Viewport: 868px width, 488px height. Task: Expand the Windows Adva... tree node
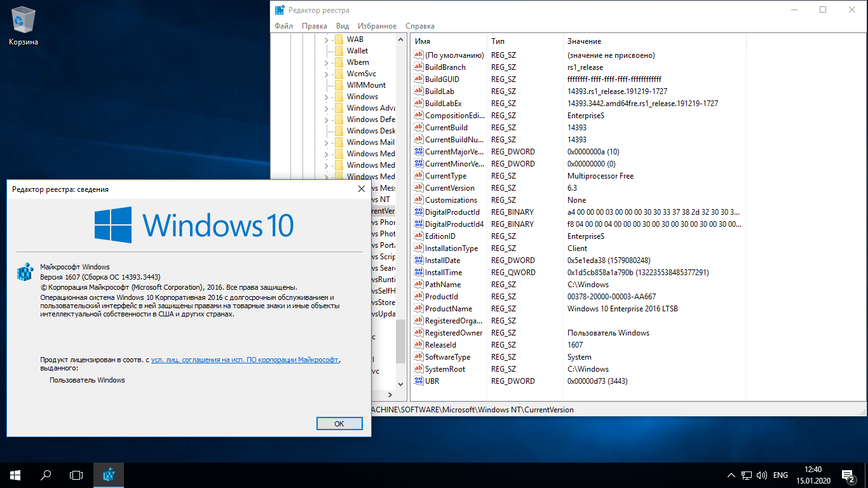(x=326, y=108)
